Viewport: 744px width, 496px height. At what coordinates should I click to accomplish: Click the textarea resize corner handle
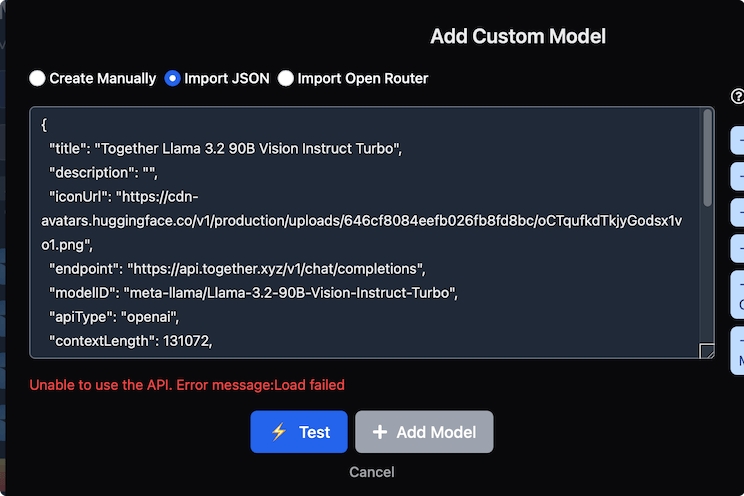point(707,351)
